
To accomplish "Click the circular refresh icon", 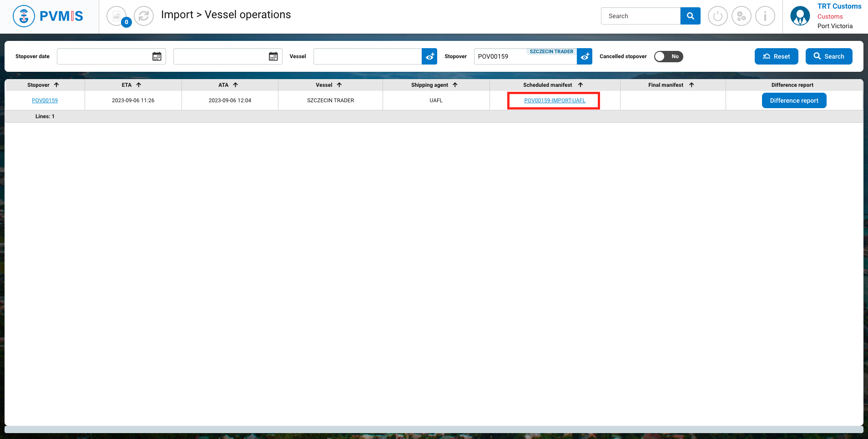I will (x=144, y=16).
